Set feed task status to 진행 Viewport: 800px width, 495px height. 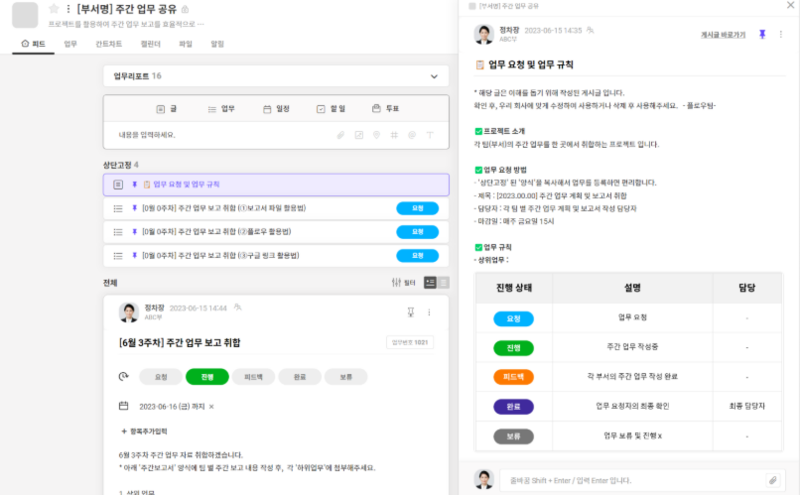[207, 377]
